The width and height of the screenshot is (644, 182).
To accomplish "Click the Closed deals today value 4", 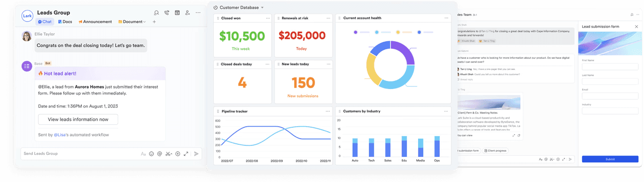I will [242, 82].
